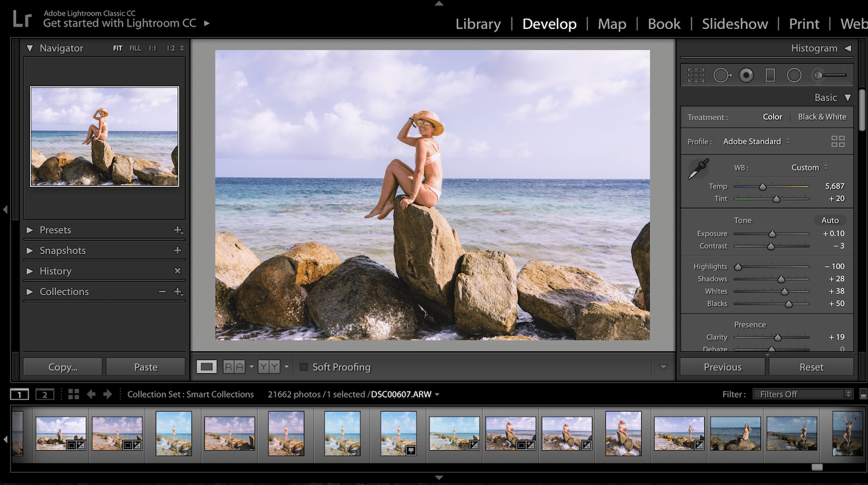Enable Soft Proofing
Screen dimensions: 868x485
pyautogui.click(x=303, y=366)
